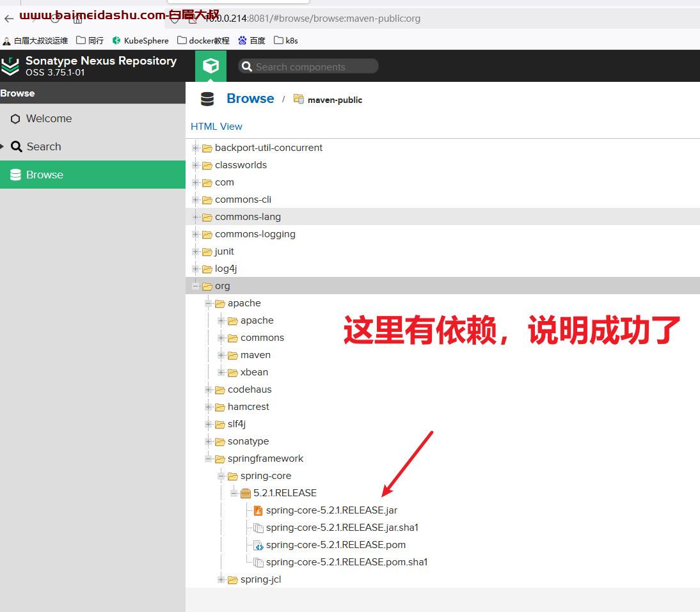The width and height of the screenshot is (700, 612).
Task: Focus the Search components field
Action: pos(308,67)
